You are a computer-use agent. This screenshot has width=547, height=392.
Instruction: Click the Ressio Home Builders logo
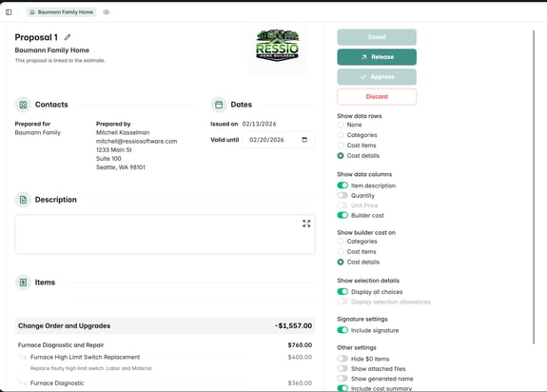[x=278, y=46]
